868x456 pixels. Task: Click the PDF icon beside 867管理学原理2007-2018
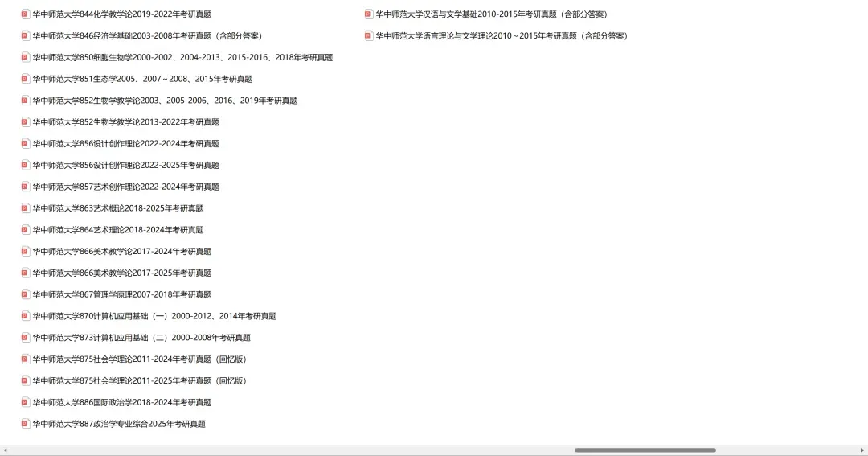click(25, 295)
